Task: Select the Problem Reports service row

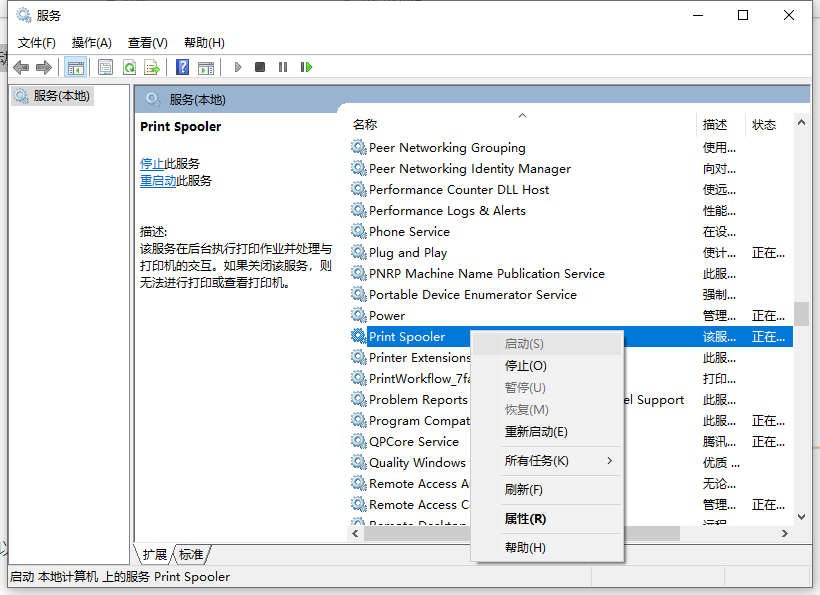Action: pos(410,399)
